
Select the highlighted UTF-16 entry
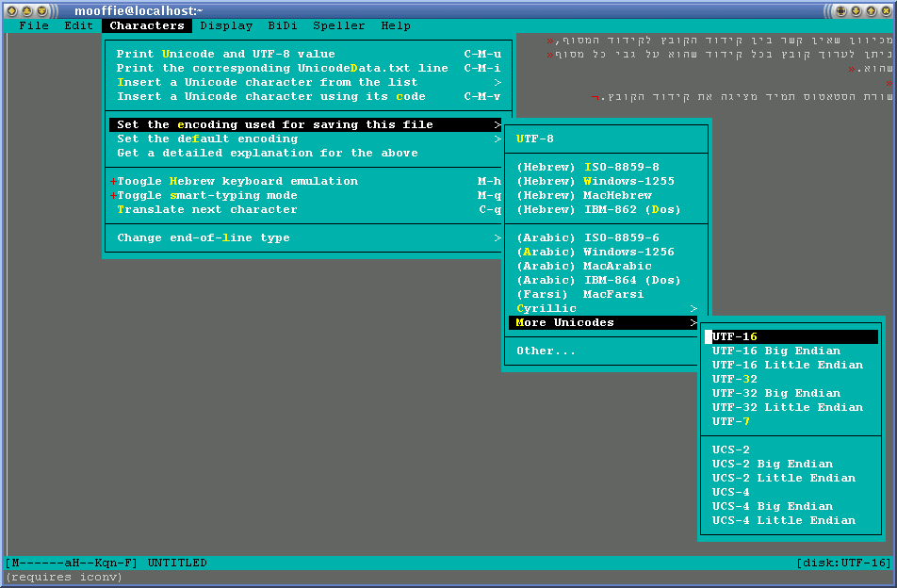click(x=791, y=337)
